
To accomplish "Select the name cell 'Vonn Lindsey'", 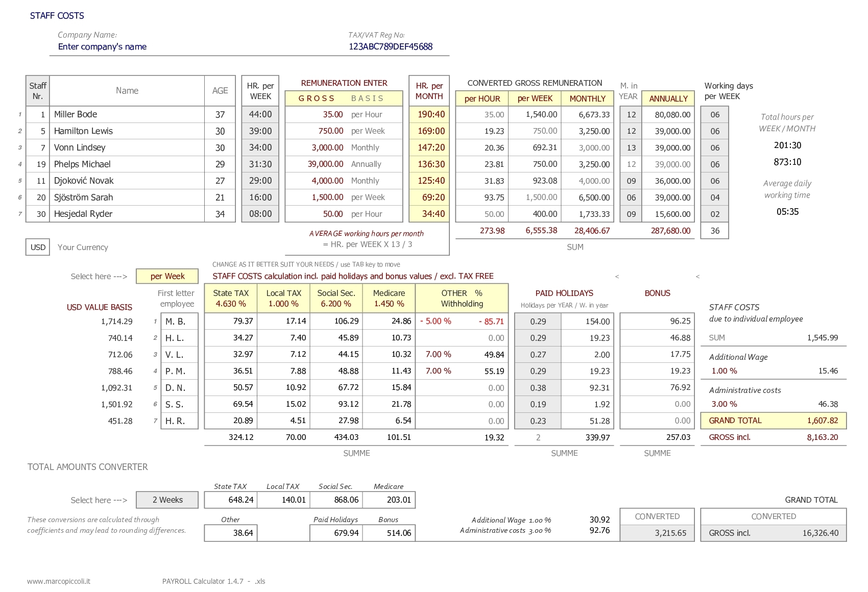I will click(x=127, y=147).
